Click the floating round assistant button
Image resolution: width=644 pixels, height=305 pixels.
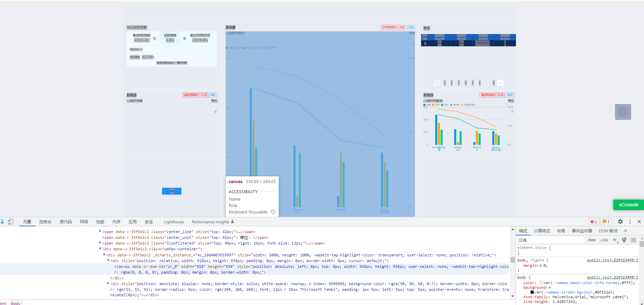pos(623,112)
